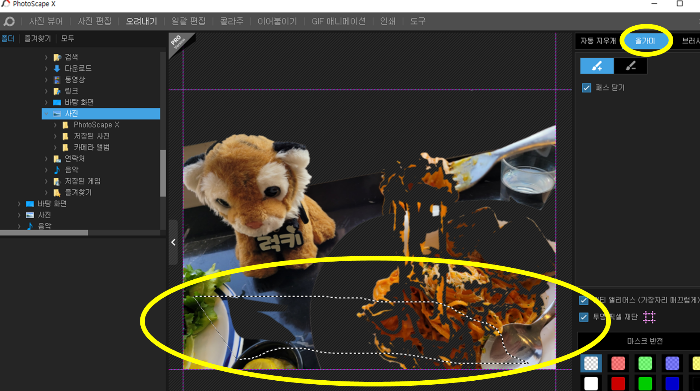The width and height of the screenshot is (700, 391).
Task: Click the PhotoScape X home logo icon
Action: [x=9, y=21]
